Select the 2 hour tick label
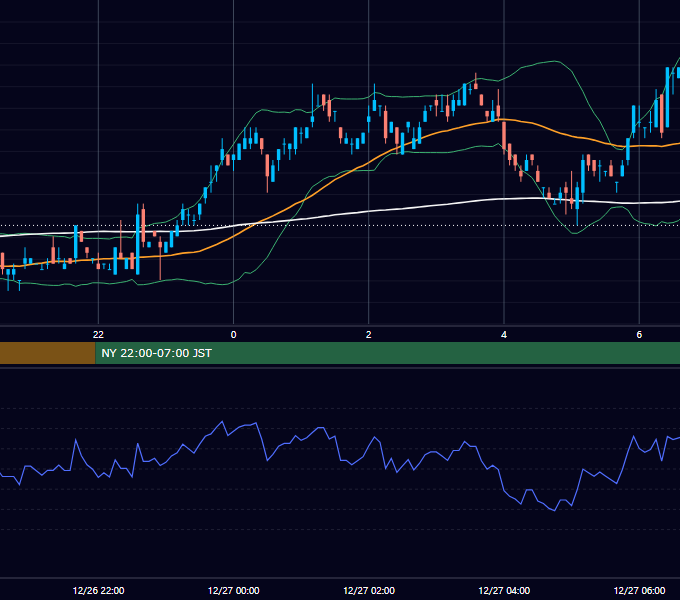Image resolution: width=680 pixels, height=600 pixels. (369, 334)
